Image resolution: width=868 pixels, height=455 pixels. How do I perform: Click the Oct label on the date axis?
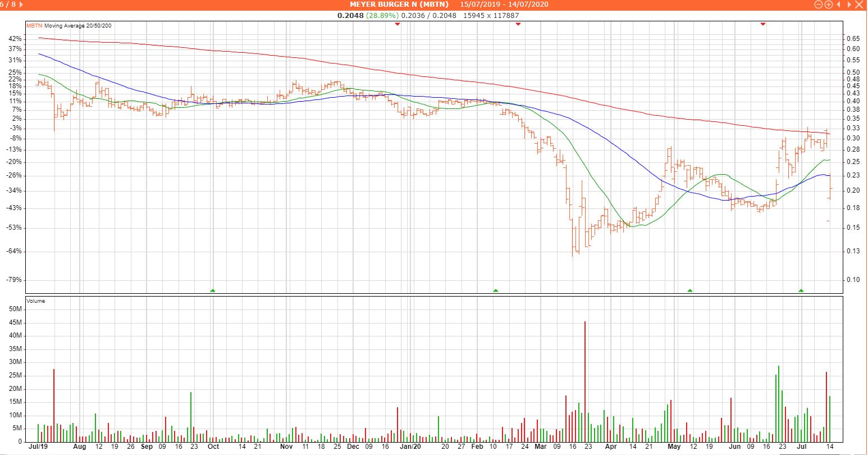click(x=213, y=447)
